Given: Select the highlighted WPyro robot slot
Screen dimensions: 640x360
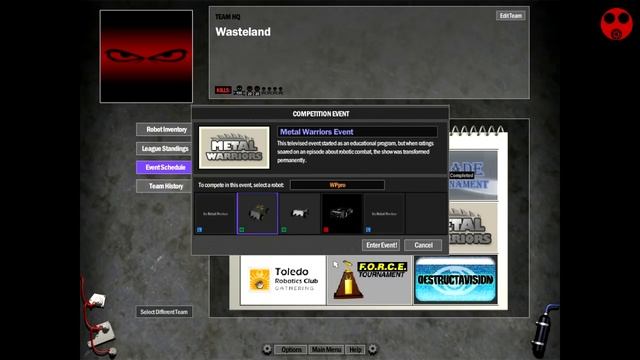Looking at the screenshot, I should click(257, 213).
